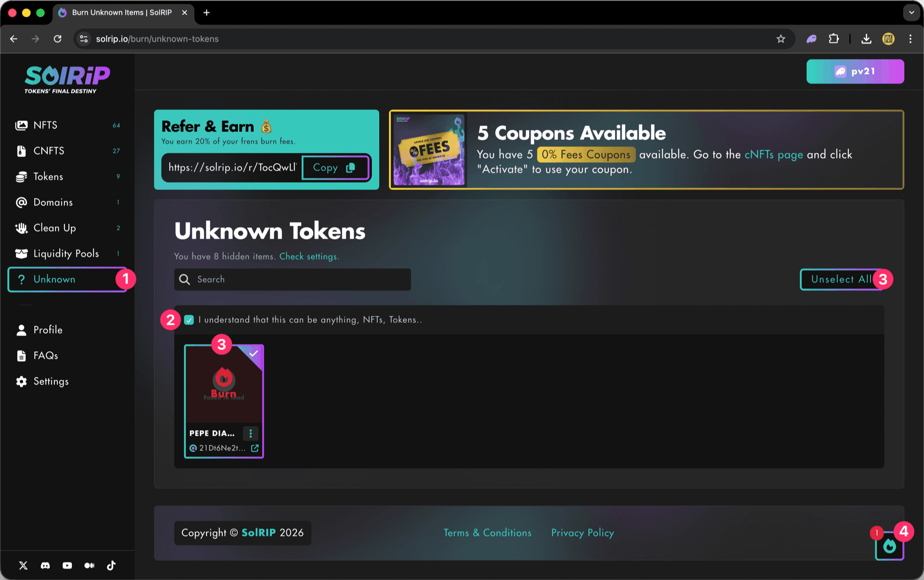Image resolution: width=924 pixels, height=580 pixels.
Task: Click the 'Copyright © SolRIP 2026' text
Action: pyautogui.click(x=243, y=533)
